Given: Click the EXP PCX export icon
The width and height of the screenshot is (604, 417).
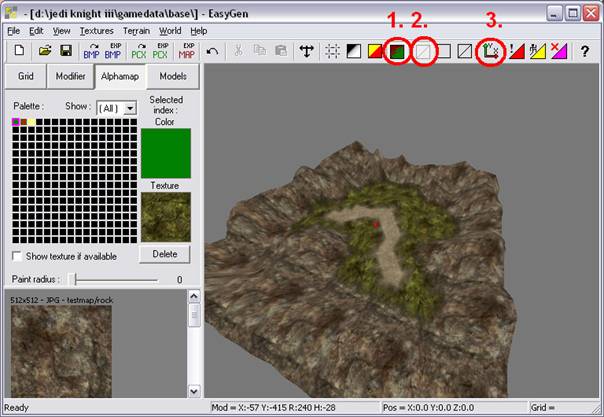Looking at the screenshot, I should coord(160,51).
